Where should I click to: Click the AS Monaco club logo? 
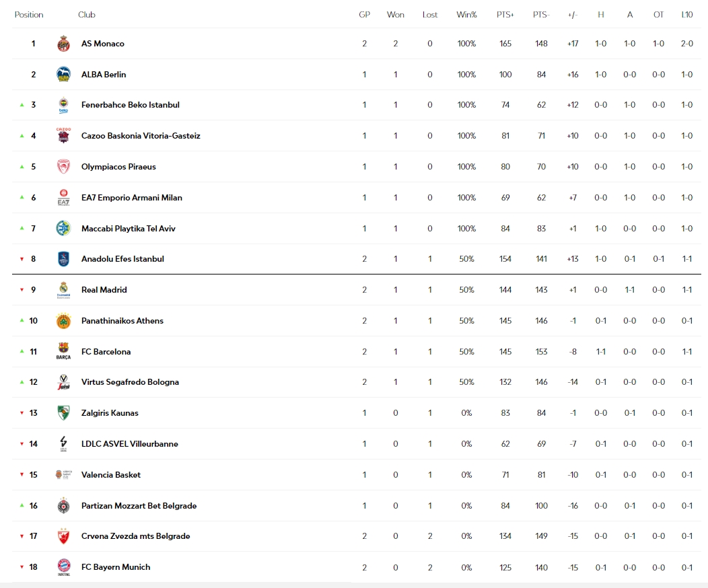pyautogui.click(x=64, y=44)
